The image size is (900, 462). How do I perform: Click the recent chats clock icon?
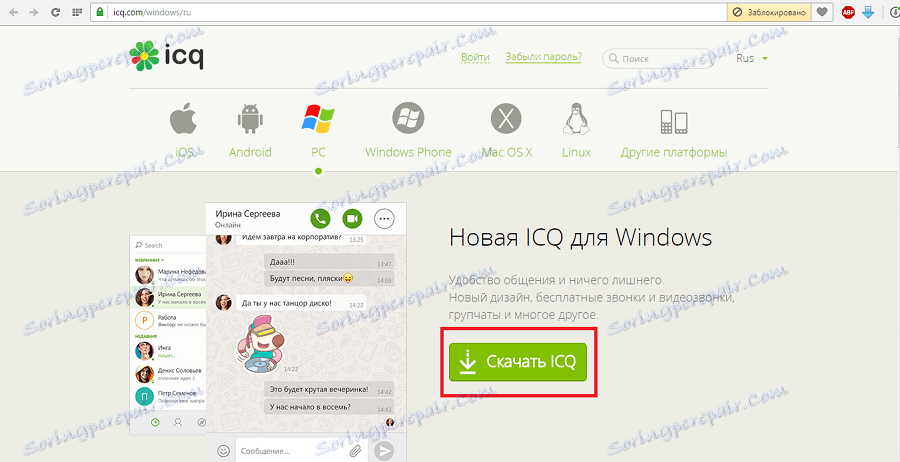(x=154, y=422)
